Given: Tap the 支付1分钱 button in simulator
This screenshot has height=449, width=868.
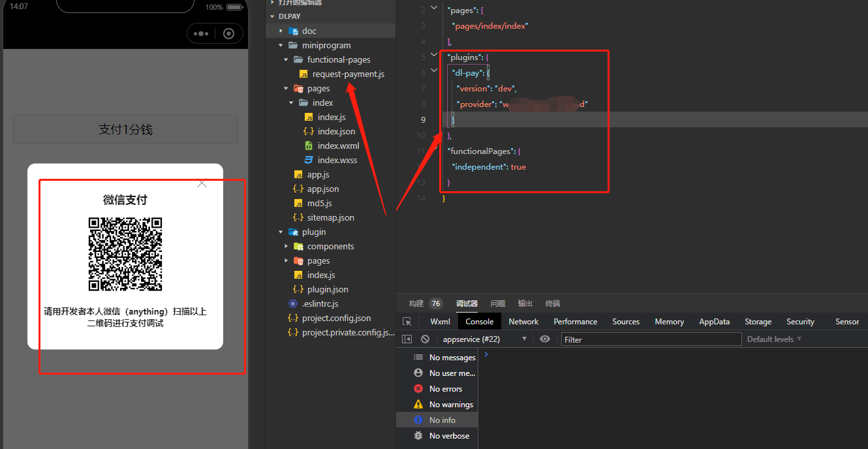Looking at the screenshot, I should 125,129.
